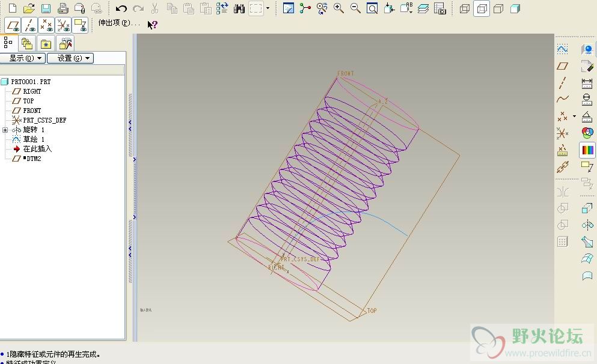Zoom in with the plus magnifier
This screenshot has width=597, height=364.
(338, 8)
